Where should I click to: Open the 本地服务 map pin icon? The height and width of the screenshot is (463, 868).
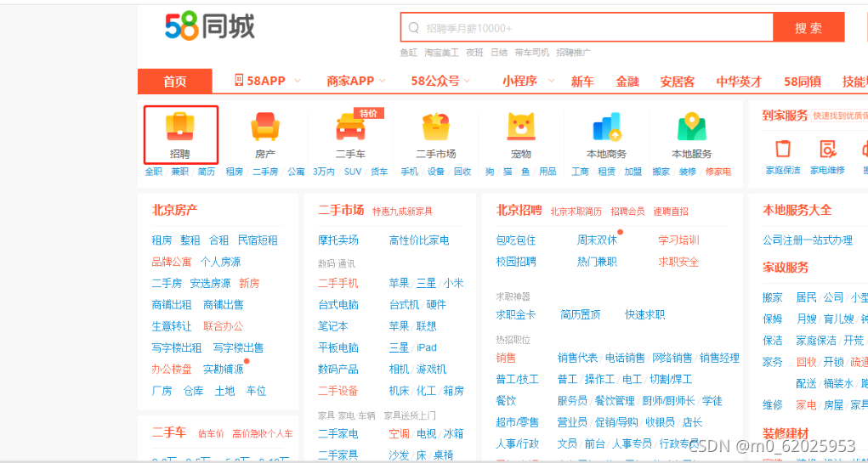pyautogui.click(x=692, y=126)
